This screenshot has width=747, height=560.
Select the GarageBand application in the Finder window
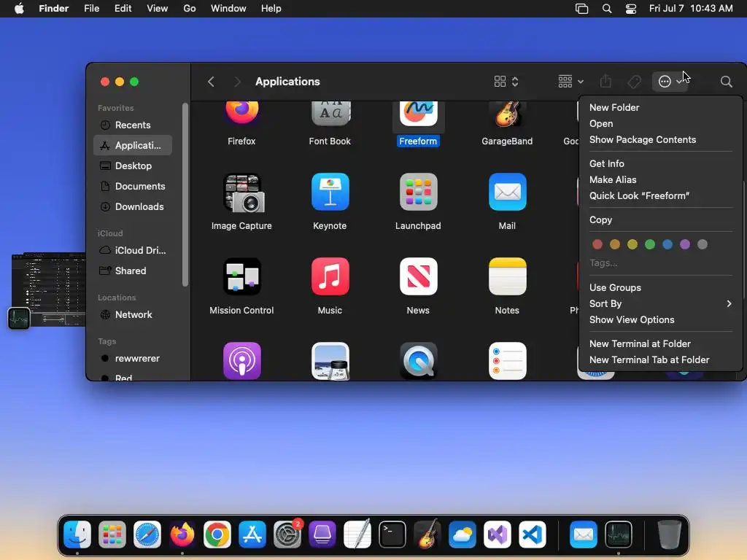pos(507,113)
